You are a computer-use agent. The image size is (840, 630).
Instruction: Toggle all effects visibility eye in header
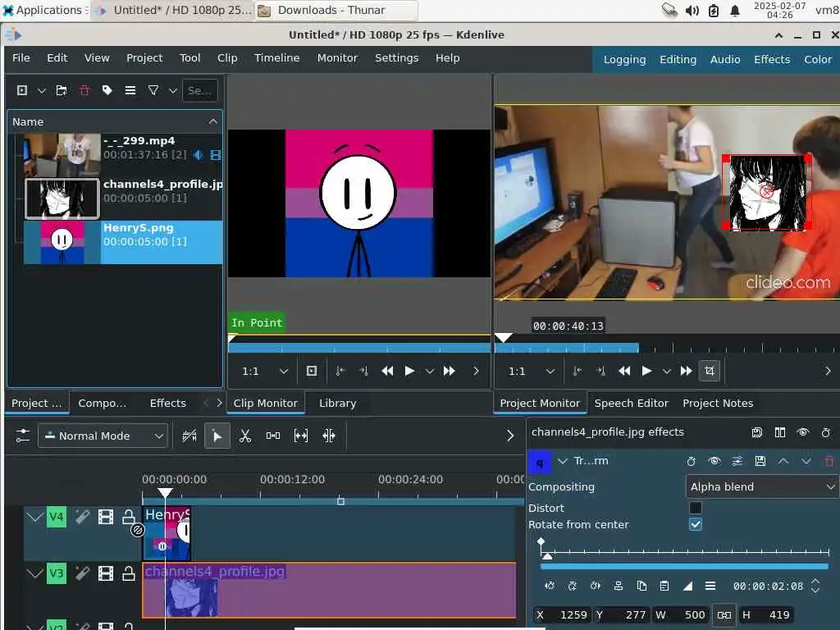pos(803,432)
